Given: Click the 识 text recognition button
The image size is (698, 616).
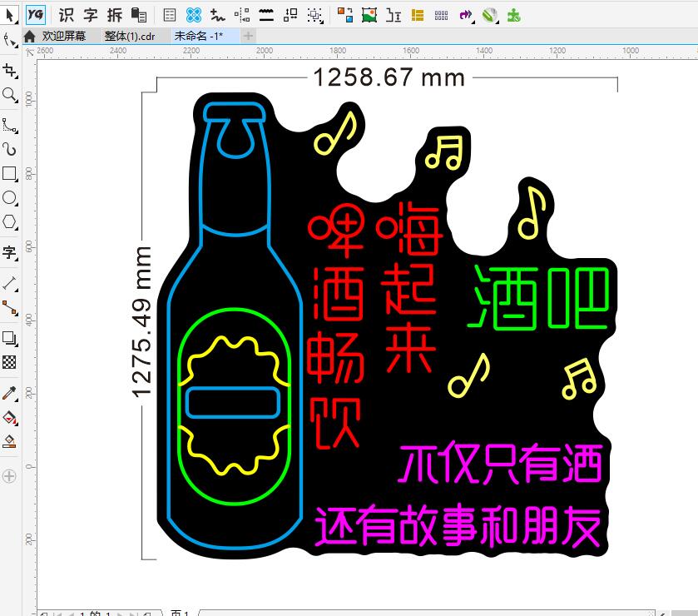Looking at the screenshot, I should 67,15.
